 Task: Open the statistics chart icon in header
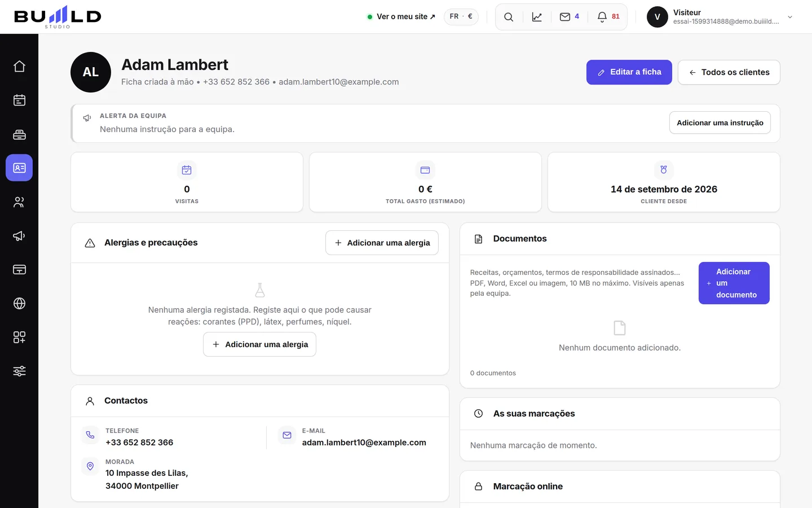coord(537,17)
